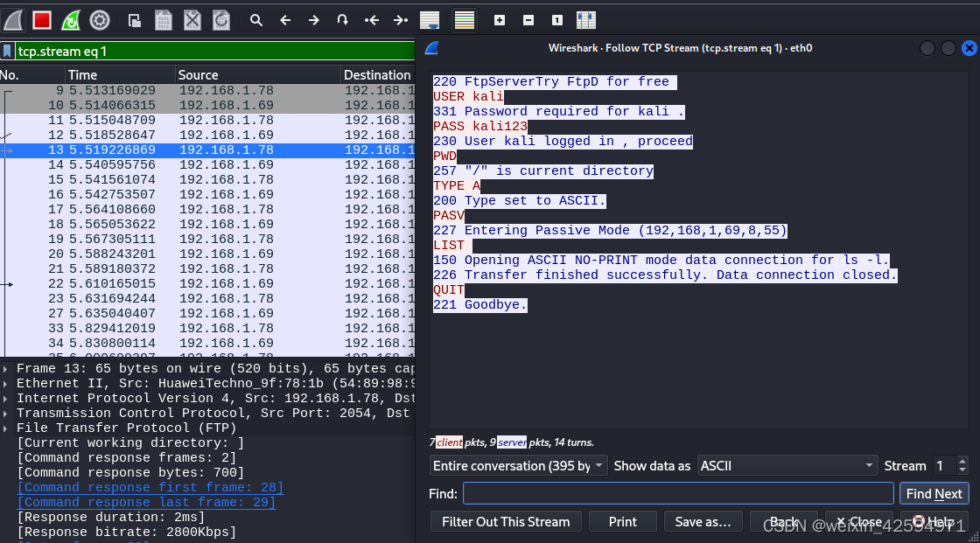Close this capture file icon

192,21
